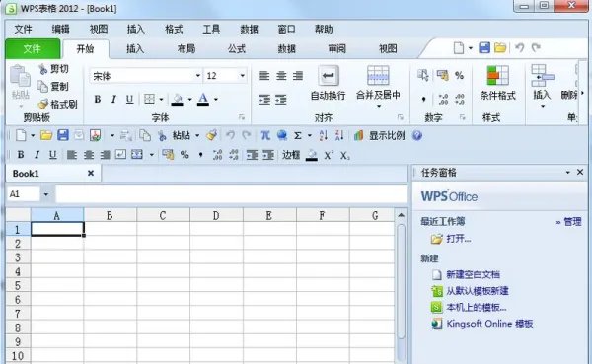The image size is (592, 364).
Task: Click sort ascending in the standard toolbar
Action: 324,135
